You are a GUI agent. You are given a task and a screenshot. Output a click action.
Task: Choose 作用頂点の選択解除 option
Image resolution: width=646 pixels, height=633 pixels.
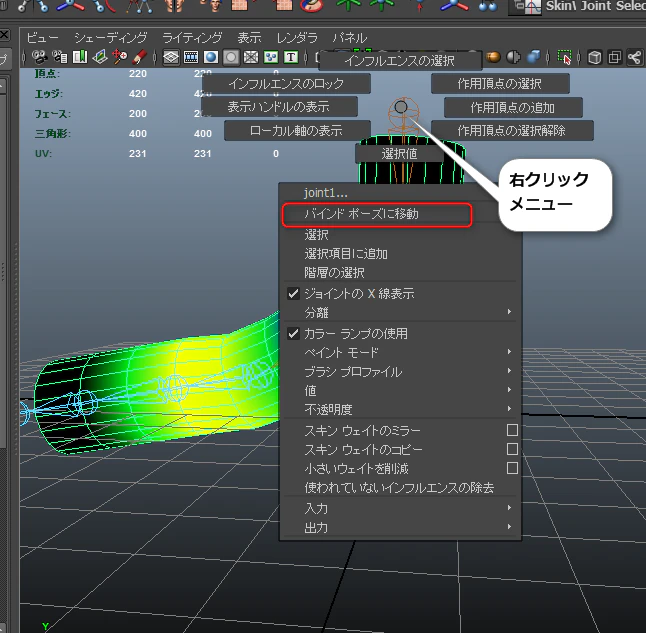click(x=512, y=131)
